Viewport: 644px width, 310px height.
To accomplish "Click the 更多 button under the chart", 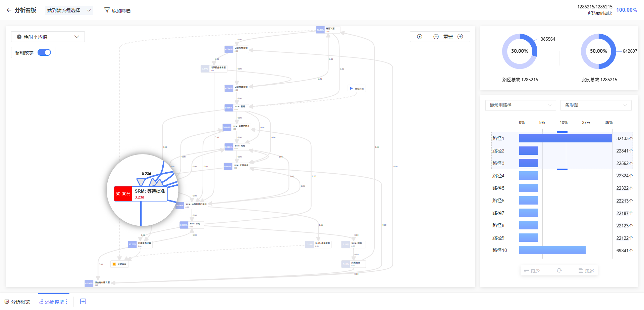I will coord(586,270).
